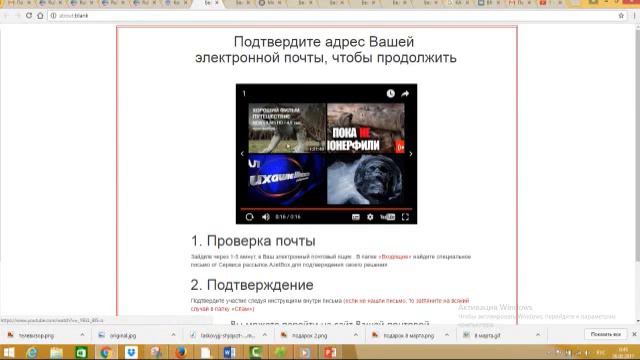Click the taskbar clock and date
640x360 pixels.
[x=624, y=352]
